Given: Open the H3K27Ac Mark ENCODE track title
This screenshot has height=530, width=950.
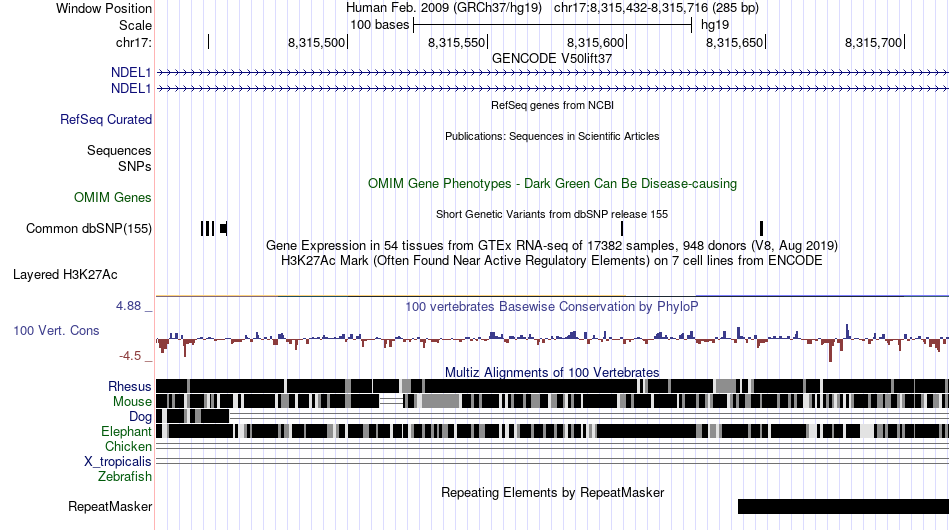Looking at the screenshot, I should 552,260.
